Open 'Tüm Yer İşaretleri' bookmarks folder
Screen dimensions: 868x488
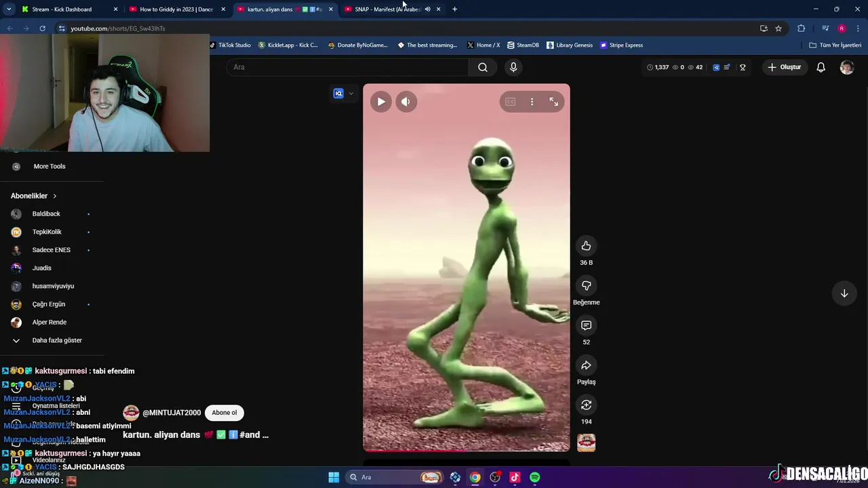pos(835,45)
